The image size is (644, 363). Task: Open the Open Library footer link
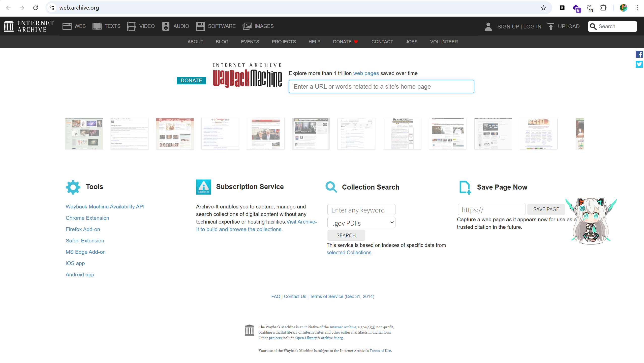point(306,338)
